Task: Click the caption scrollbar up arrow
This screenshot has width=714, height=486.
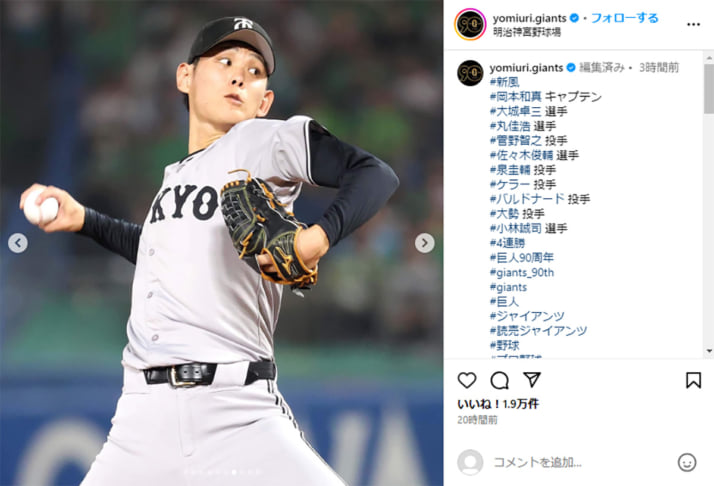Action: click(x=709, y=58)
